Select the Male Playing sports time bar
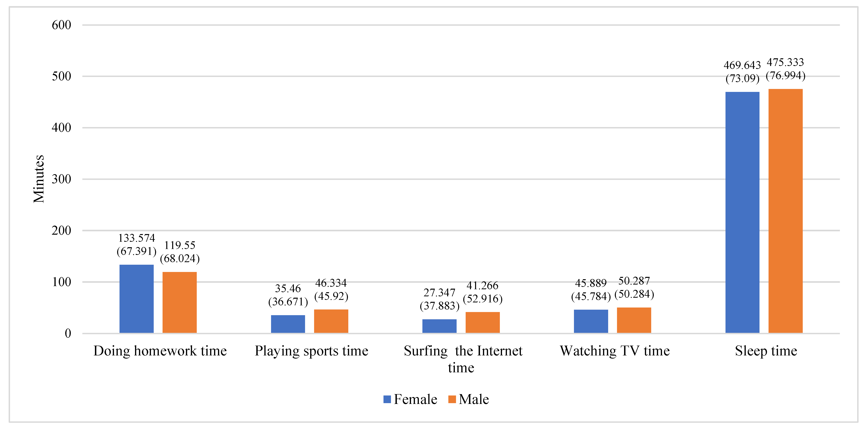Viewport: 868px width, 432px height. pyautogui.click(x=331, y=321)
